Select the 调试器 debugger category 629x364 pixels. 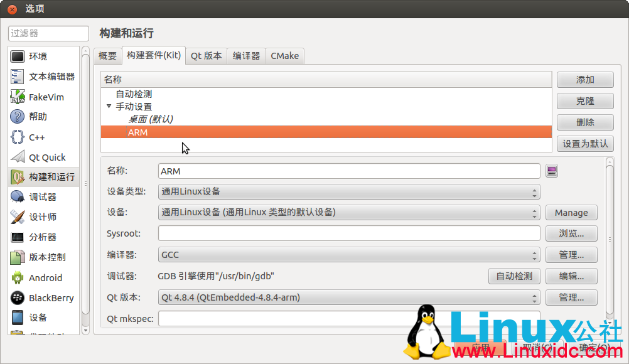42,197
